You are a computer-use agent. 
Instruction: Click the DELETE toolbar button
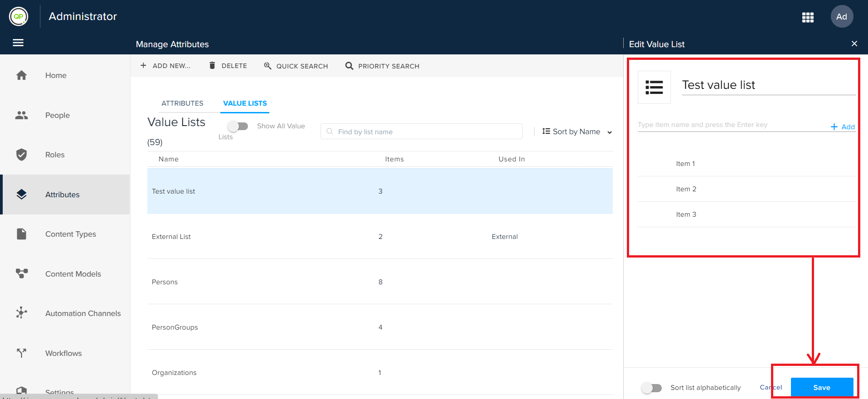(x=228, y=66)
